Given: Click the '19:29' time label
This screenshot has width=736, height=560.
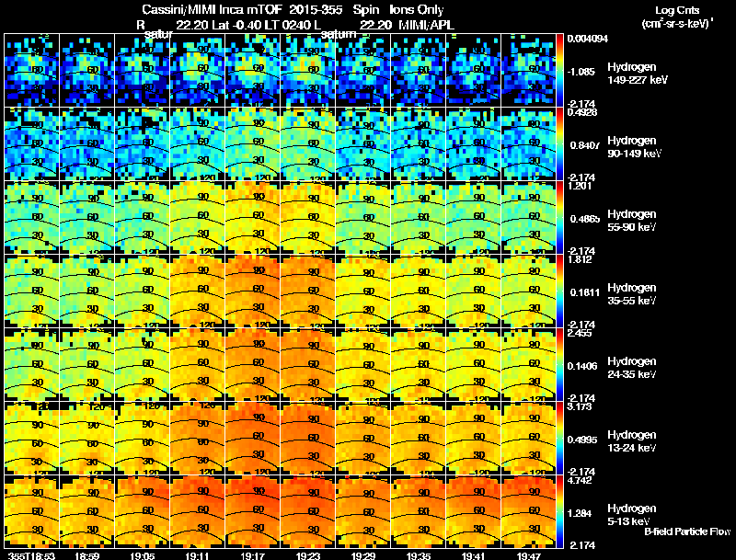Looking at the screenshot, I should tap(362, 556).
